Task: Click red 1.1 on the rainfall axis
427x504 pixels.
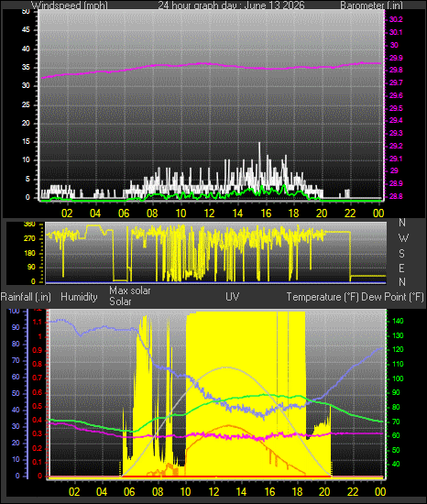Action: (x=38, y=322)
